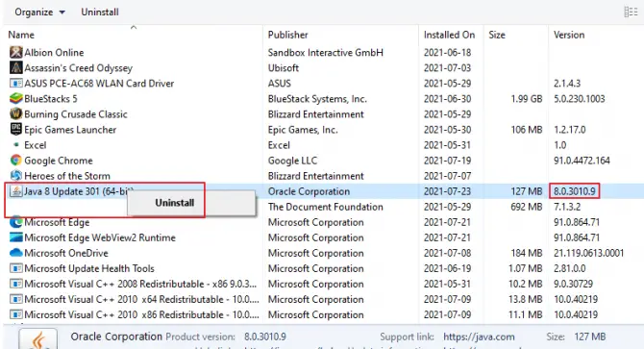Click the Burning Crusade Classic icon
The width and height of the screenshot is (644, 349).
tap(15, 114)
